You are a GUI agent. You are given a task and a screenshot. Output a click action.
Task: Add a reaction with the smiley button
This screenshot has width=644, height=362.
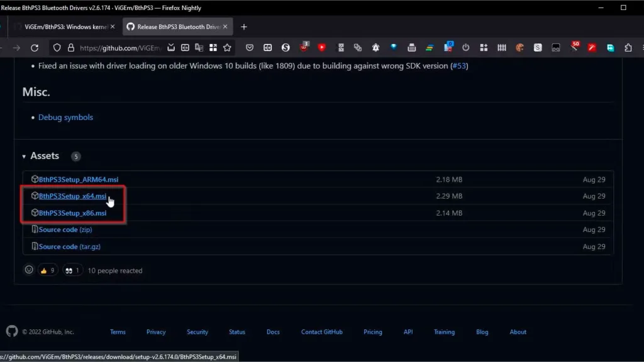coord(29,270)
